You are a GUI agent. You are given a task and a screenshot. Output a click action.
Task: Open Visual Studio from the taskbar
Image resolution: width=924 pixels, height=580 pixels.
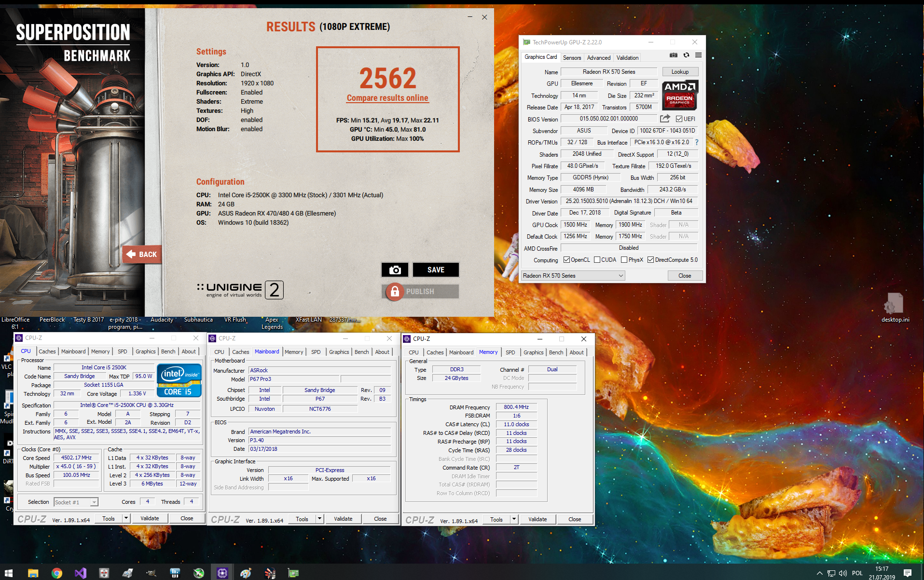80,573
